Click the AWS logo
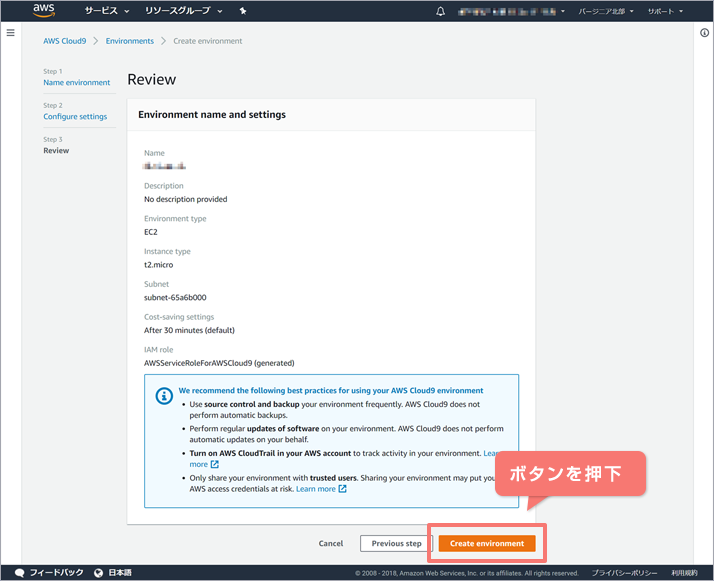 [44, 10]
